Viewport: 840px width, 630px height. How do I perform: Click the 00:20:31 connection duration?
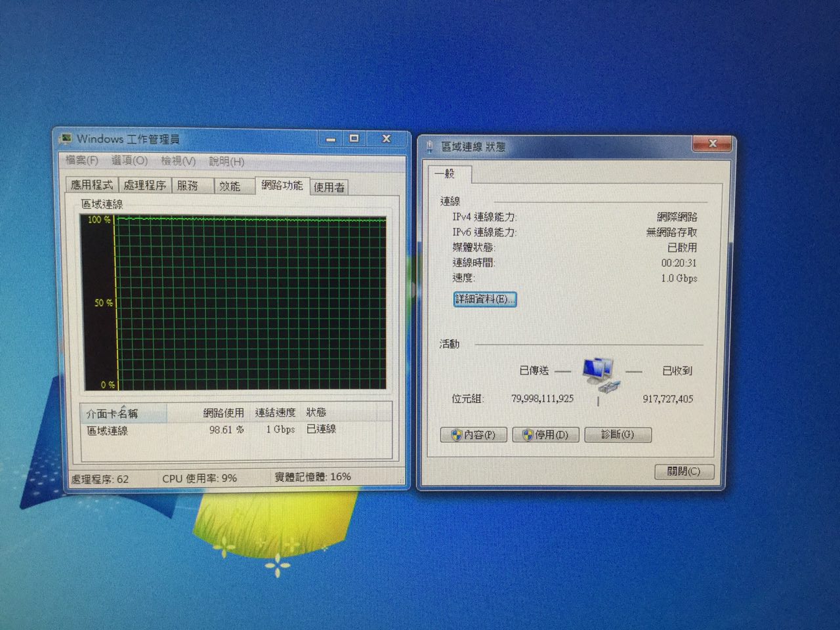pos(679,263)
